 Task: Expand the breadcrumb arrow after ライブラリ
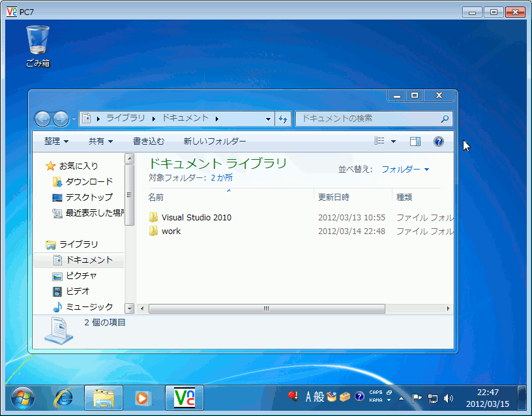(154, 119)
